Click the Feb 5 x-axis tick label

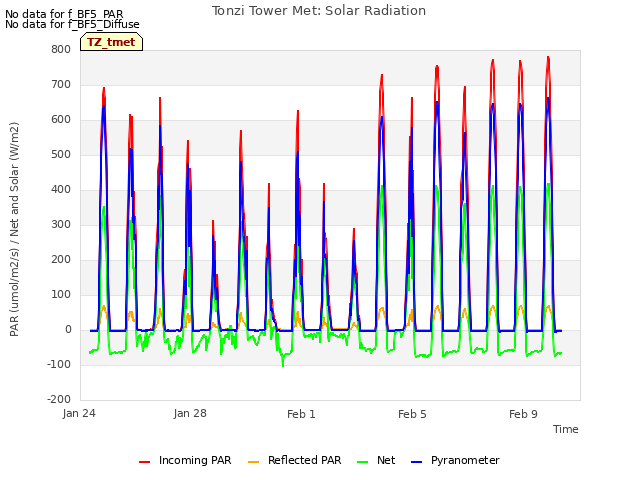click(x=412, y=414)
